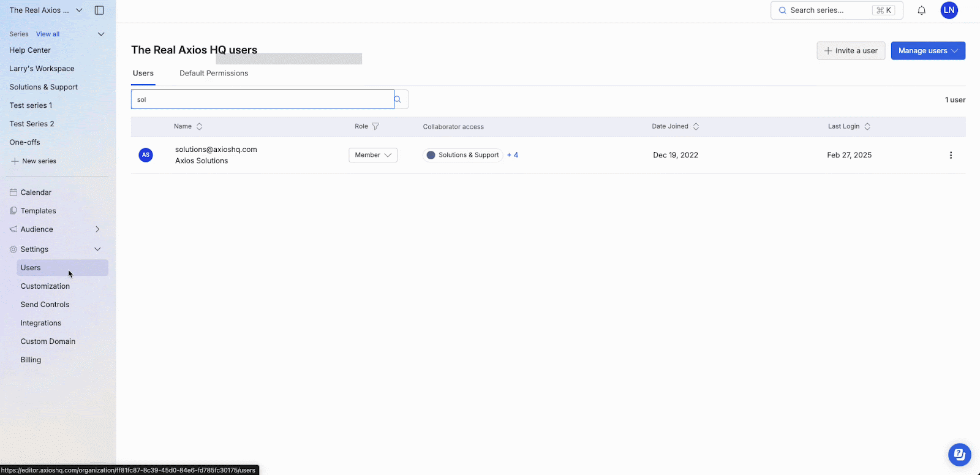This screenshot has height=475, width=980.
Task: Create a New series
Action: [34, 161]
